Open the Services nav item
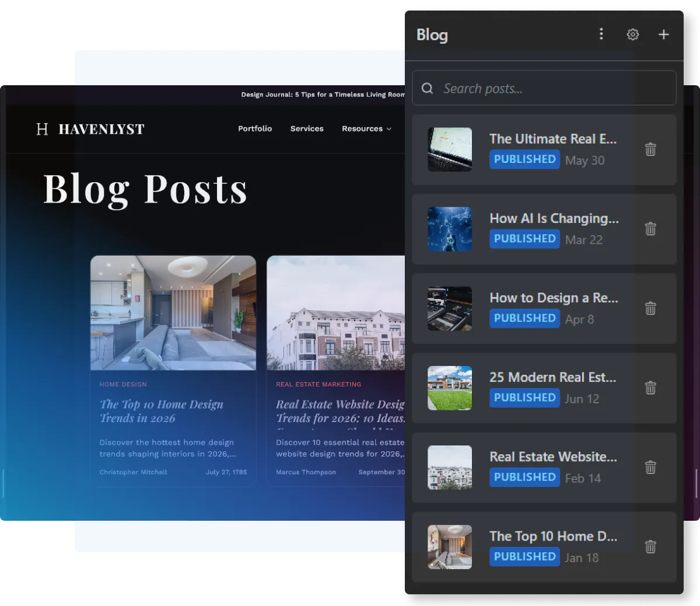 [307, 128]
